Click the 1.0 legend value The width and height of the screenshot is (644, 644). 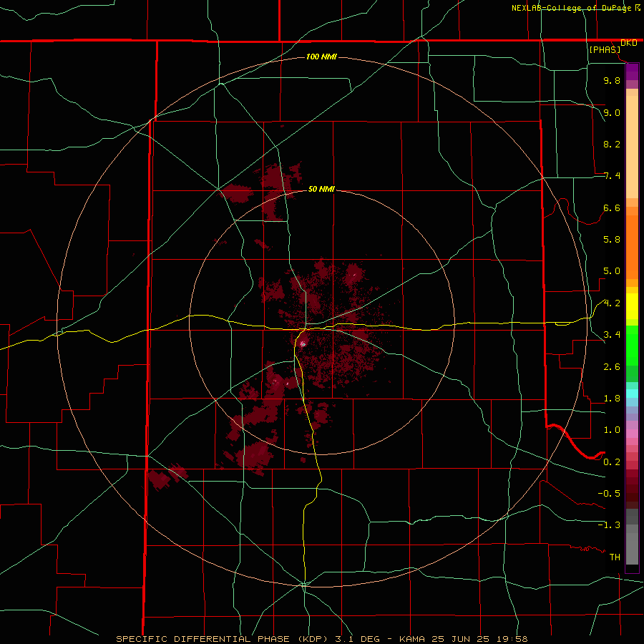pyautogui.click(x=612, y=430)
